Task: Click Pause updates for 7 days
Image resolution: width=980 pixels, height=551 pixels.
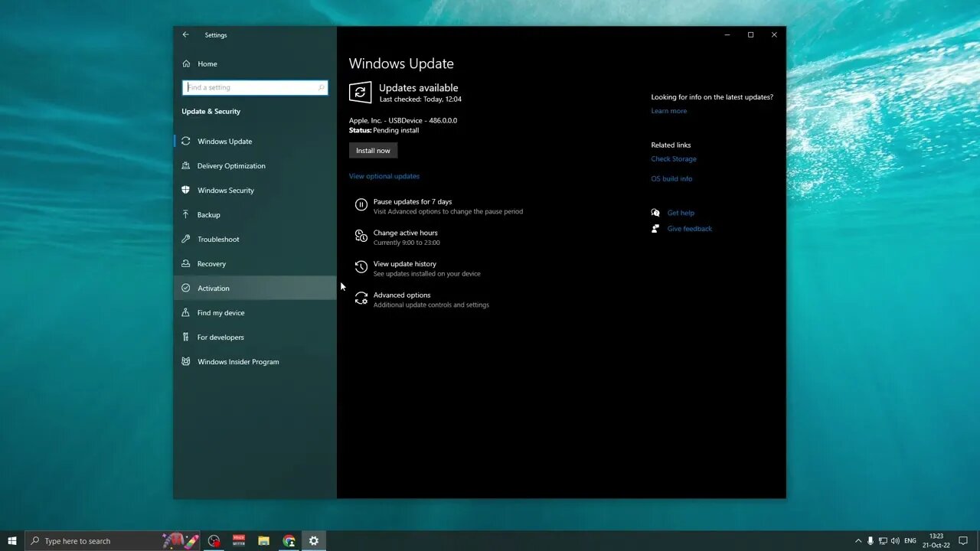Action: point(413,202)
